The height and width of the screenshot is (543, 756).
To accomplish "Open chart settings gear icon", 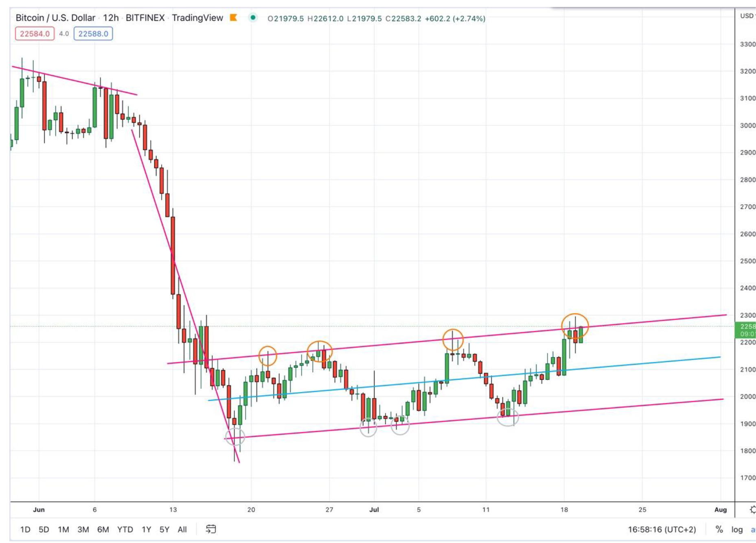I will (x=753, y=509).
